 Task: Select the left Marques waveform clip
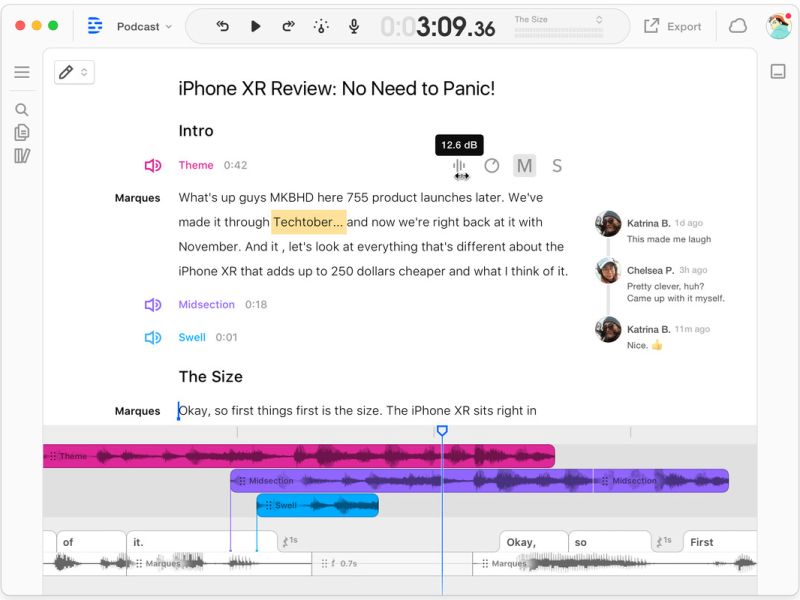click(219, 563)
